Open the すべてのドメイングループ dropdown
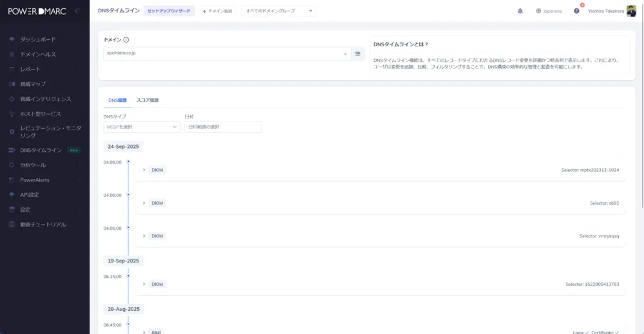The width and height of the screenshot is (644, 334). (279, 11)
